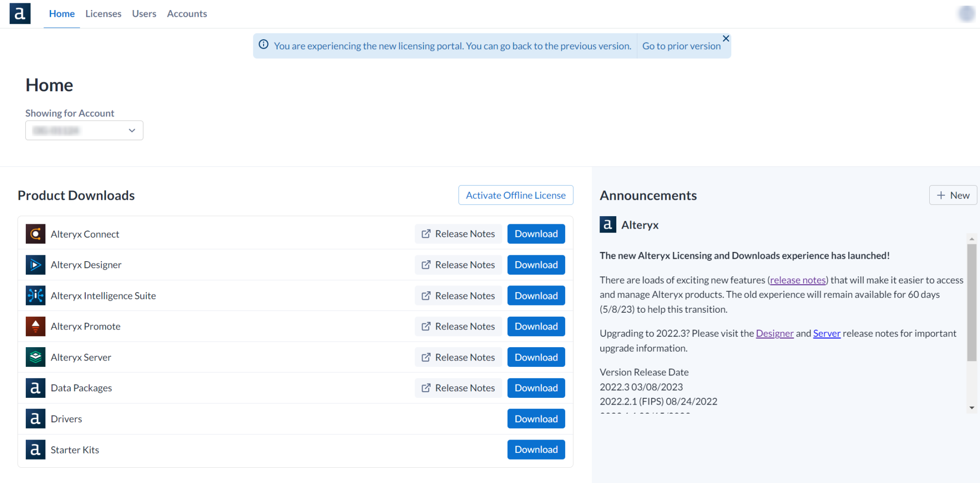Image resolution: width=980 pixels, height=483 pixels.
Task: Dismiss the new licensing portal banner
Action: pos(726,39)
